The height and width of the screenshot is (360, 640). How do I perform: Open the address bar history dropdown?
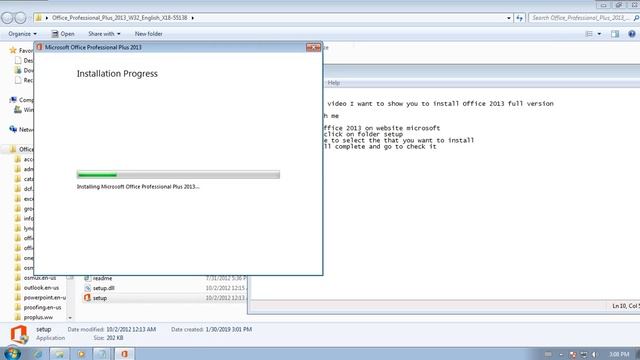(509, 18)
